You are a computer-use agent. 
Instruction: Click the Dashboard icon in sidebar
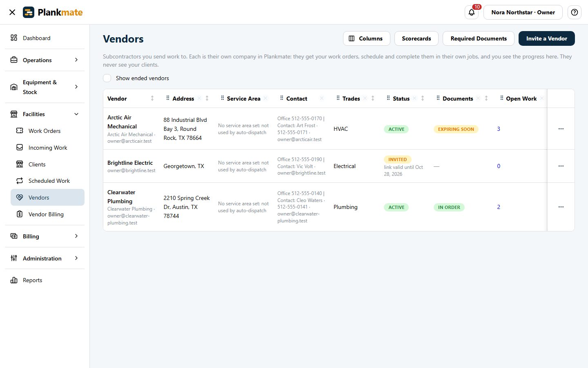pyautogui.click(x=14, y=38)
